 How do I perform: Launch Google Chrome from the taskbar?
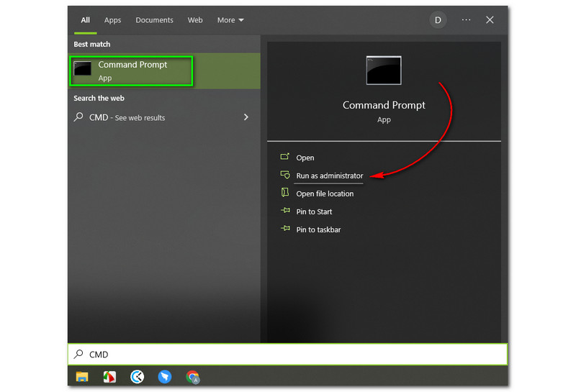[192, 377]
